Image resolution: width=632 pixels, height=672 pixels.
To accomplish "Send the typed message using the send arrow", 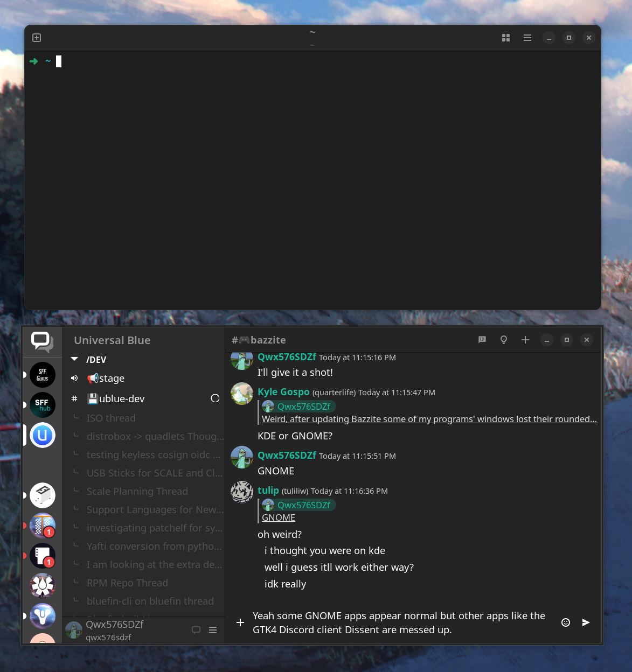I will [586, 622].
